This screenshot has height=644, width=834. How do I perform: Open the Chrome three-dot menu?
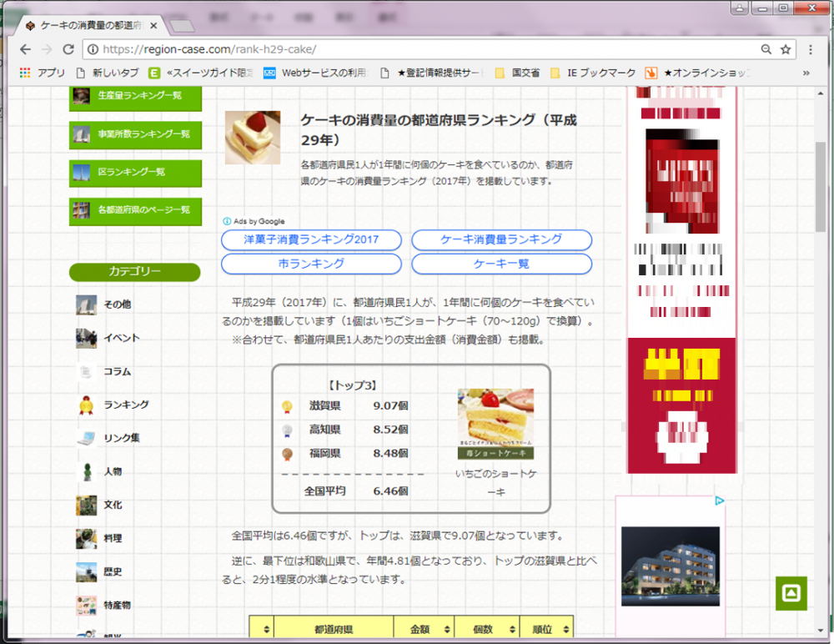pos(810,49)
